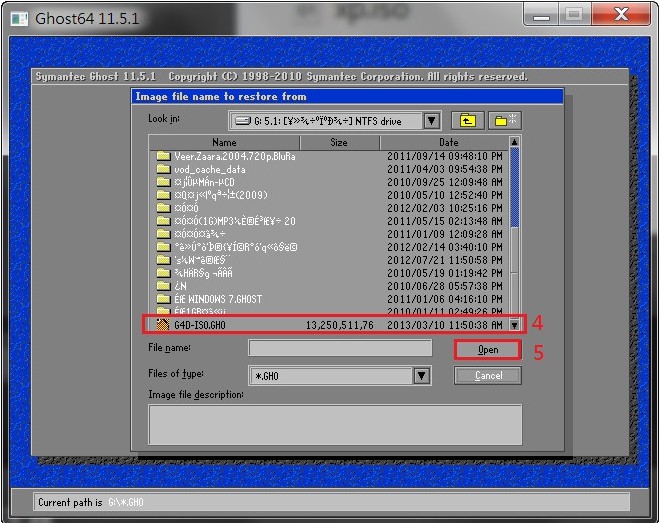660x523 pixels.
Task: Click the Open button
Action: coord(488,350)
